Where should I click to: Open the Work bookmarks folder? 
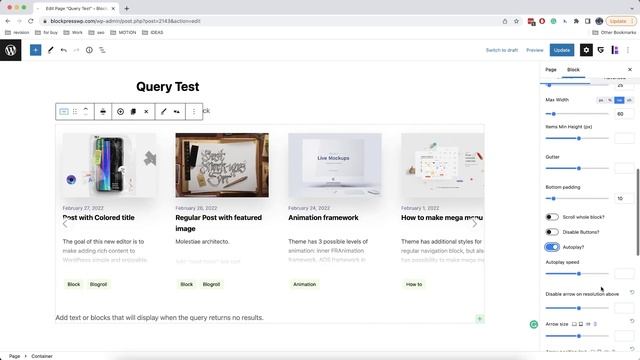(73, 33)
